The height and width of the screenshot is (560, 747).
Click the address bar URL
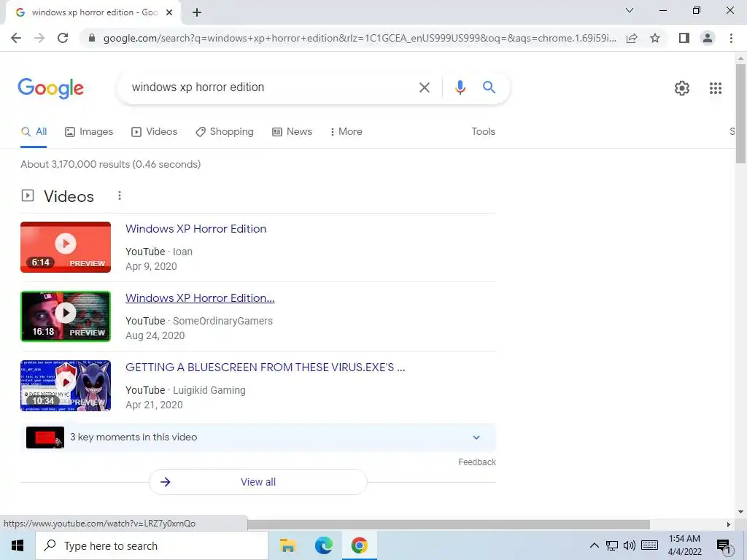(360, 38)
